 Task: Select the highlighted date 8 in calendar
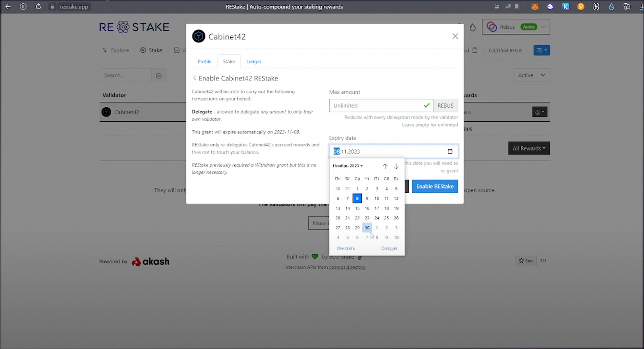pyautogui.click(x=357, y=198)
